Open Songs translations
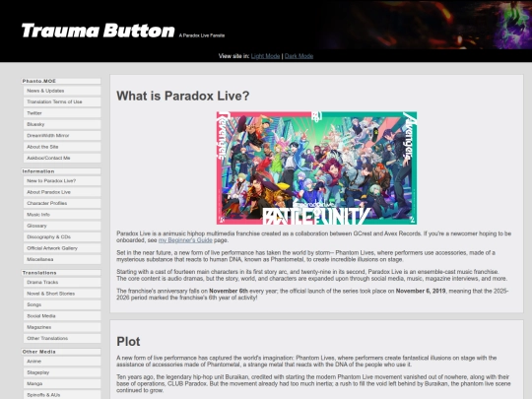This screenshot has width=532, height=399. coord(62,305)
